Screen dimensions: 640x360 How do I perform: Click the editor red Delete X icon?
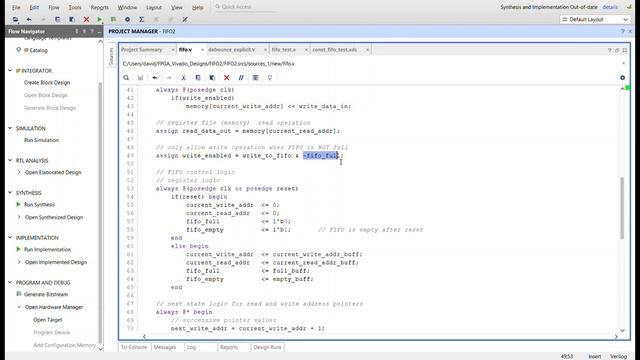point(227,78)
